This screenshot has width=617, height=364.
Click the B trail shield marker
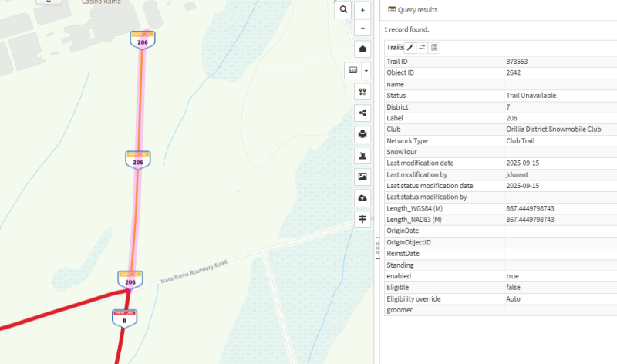123,317
